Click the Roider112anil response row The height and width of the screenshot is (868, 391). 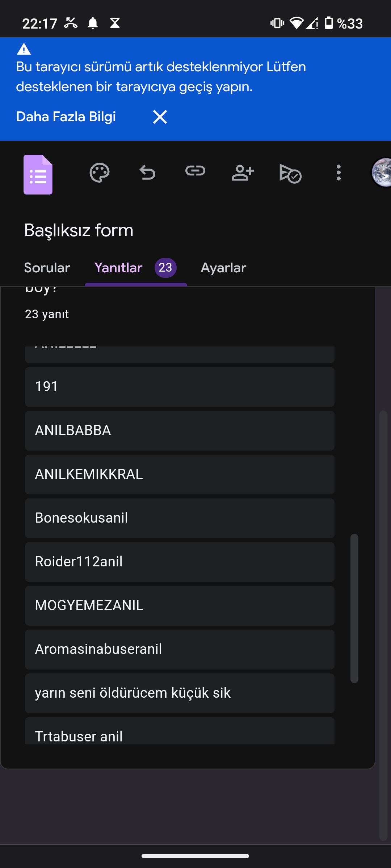point(180,562)
